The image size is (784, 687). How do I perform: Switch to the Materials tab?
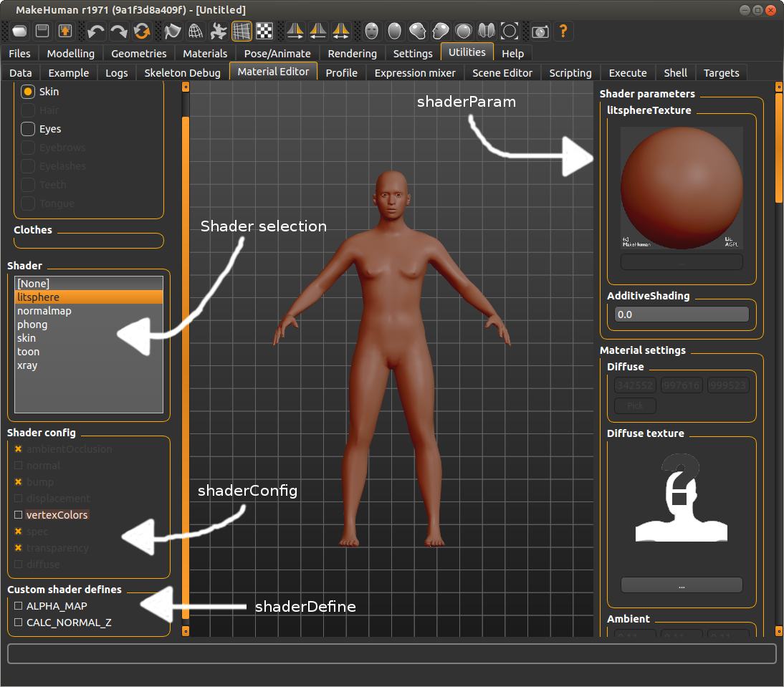click(x=205, y=54)
